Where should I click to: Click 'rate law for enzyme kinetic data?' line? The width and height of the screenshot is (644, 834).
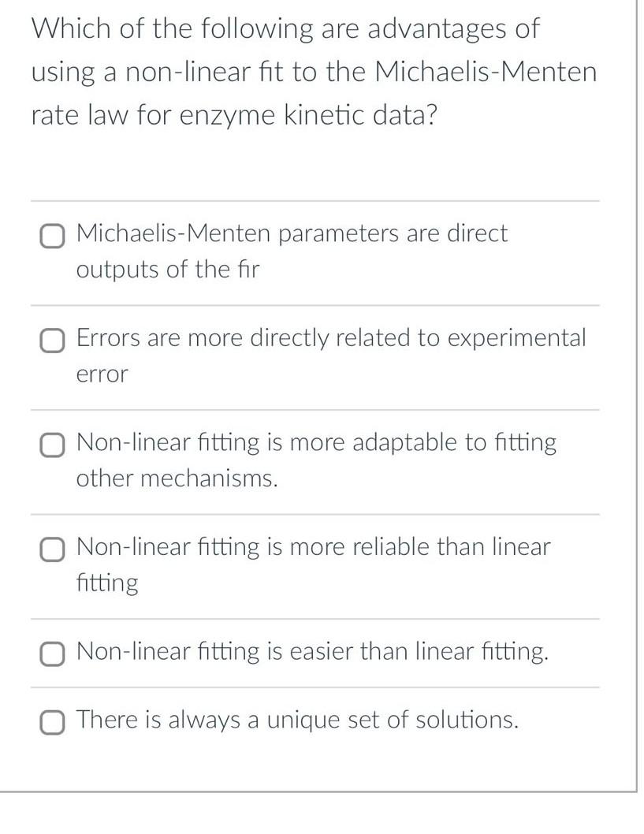tap(234, 116)
